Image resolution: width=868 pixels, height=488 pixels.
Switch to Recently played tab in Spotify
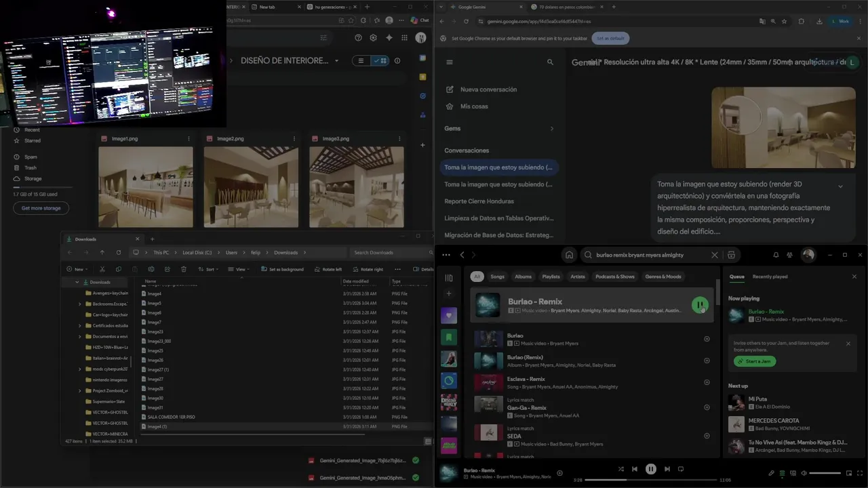[x=770, y=277]
